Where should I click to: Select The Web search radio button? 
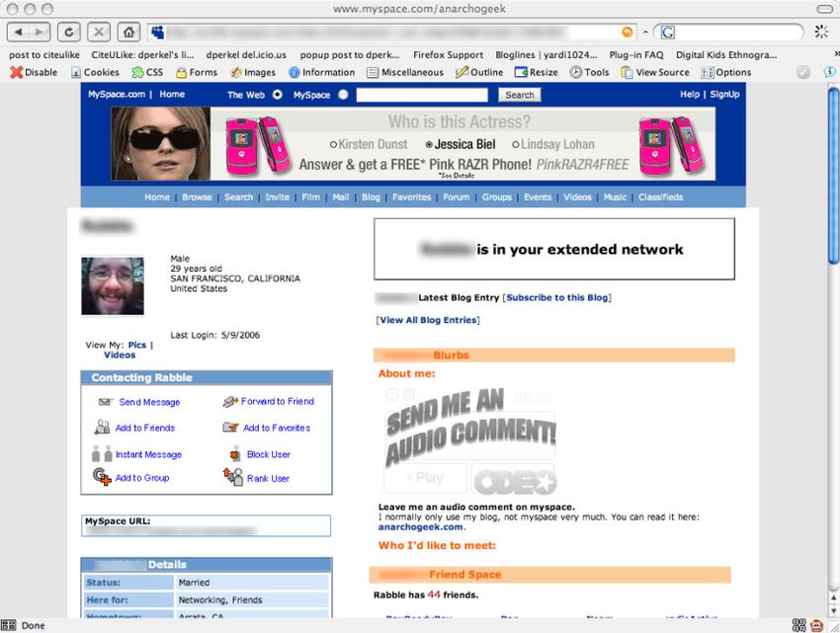pyautogui.click(x=277, y=95)
